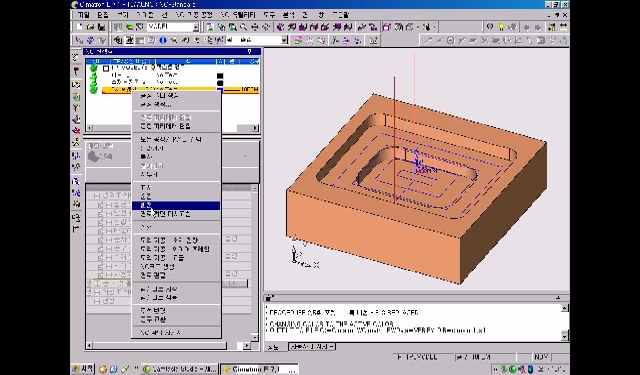Viewport: 640px width, 375px height.
Task: Click the circle sketch tool in the drafting toolbar
Action: [451, 40]
